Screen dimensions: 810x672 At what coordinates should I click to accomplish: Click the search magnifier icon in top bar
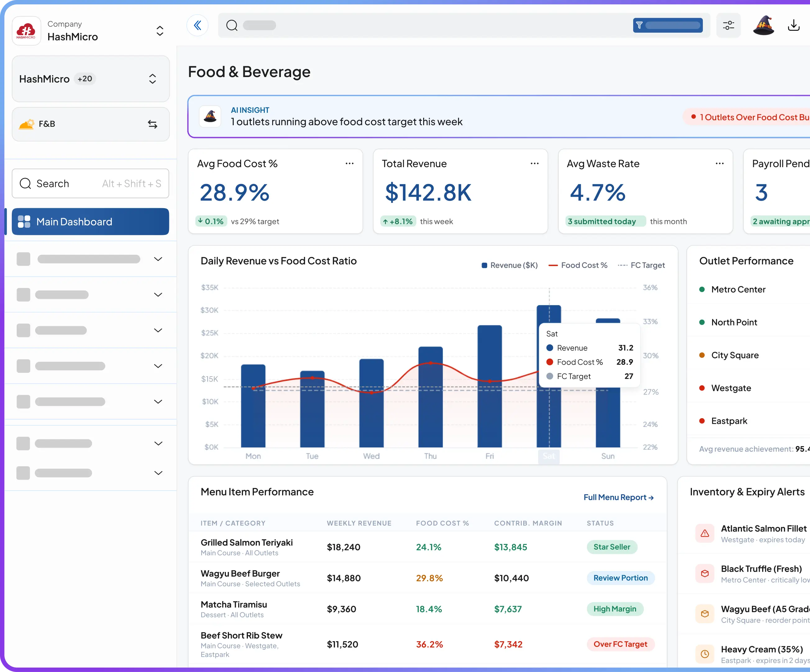click(232, 25)
